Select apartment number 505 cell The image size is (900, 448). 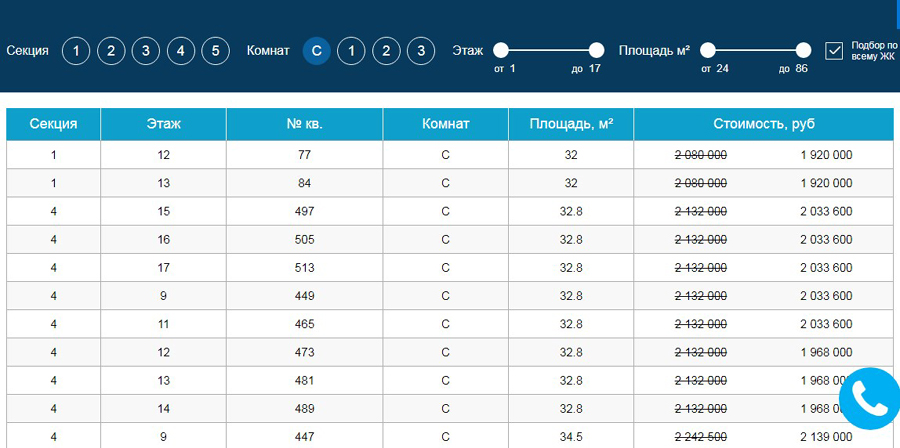point(305,239)
